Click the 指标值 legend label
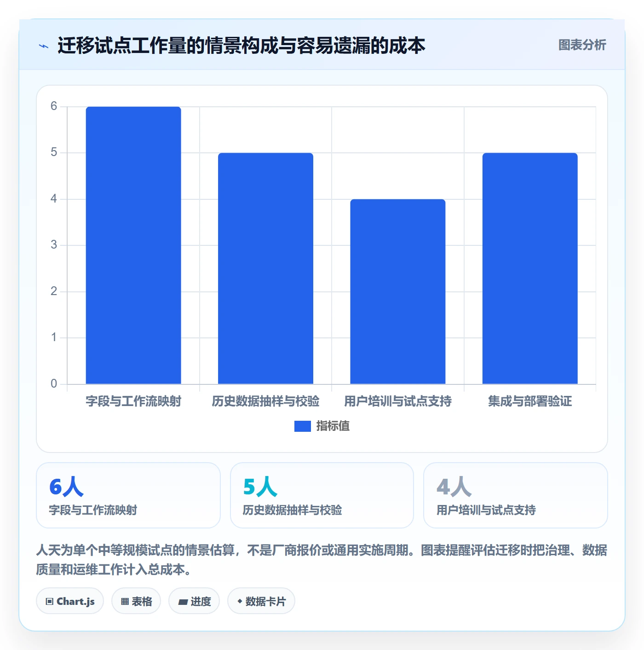Screen dimensions: 644x650 pyautogui.click(x=333, y=426)
